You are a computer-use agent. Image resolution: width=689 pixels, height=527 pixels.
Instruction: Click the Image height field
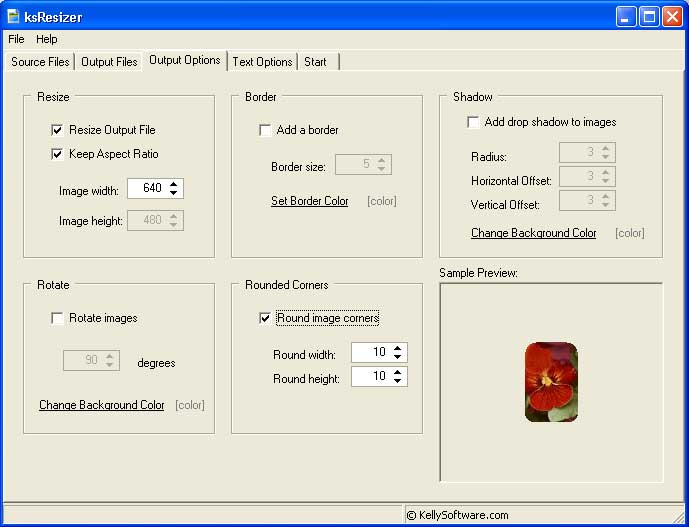coord(156,220)
